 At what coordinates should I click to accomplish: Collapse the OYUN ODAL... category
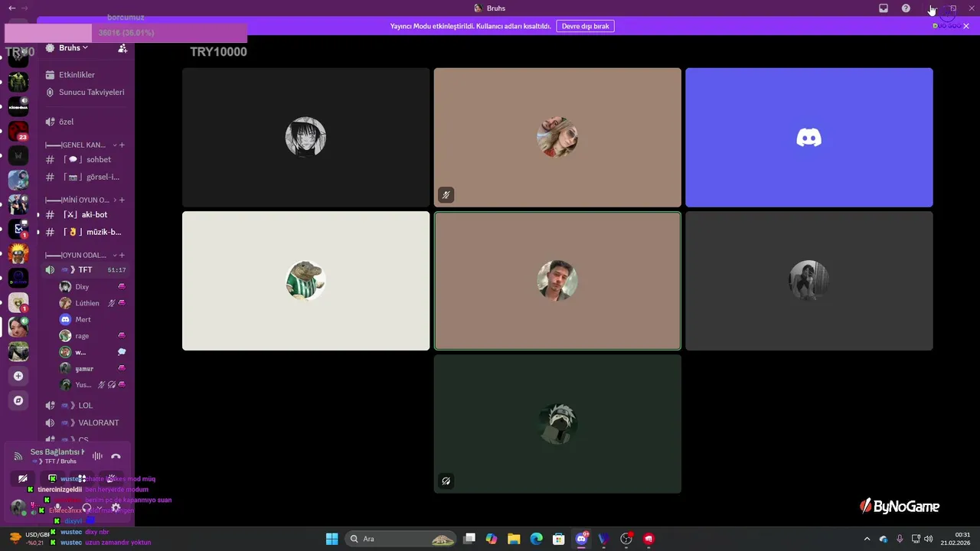(x=80, y=255)
